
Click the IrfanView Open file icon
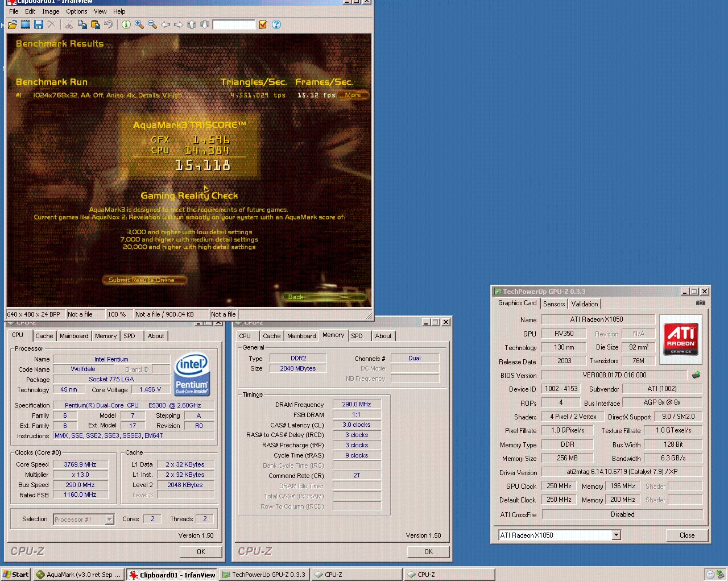coord(13,24)
